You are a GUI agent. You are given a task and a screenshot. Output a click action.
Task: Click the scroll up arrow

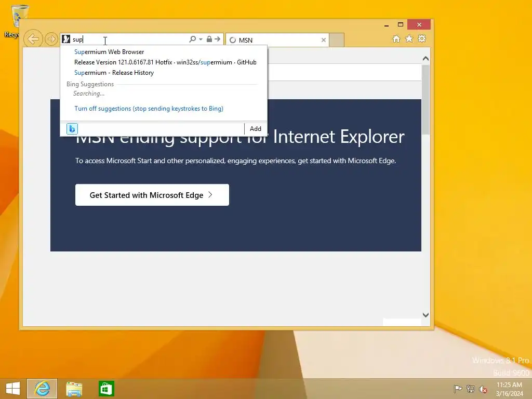pyautogui.click(x=425, y=58)
